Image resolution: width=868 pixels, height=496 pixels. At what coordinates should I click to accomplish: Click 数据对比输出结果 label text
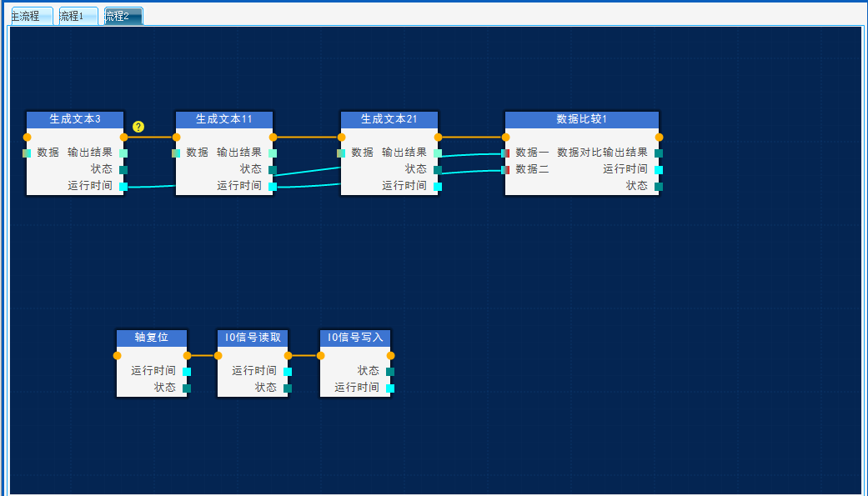pyautogui.click(x=602, y=153)
